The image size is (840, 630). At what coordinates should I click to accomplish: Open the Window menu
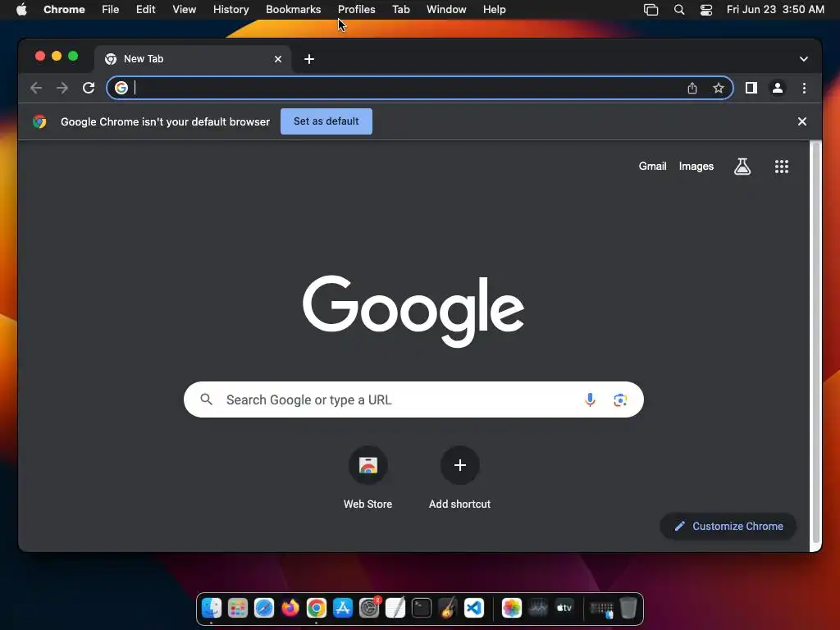pyautogui.click(x=446, y=9)
